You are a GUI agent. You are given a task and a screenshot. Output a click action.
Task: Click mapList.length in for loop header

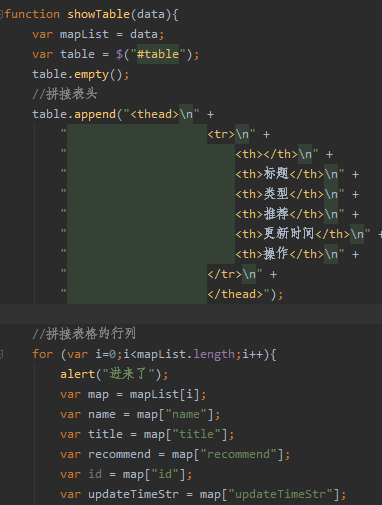(x=186, y=354)
